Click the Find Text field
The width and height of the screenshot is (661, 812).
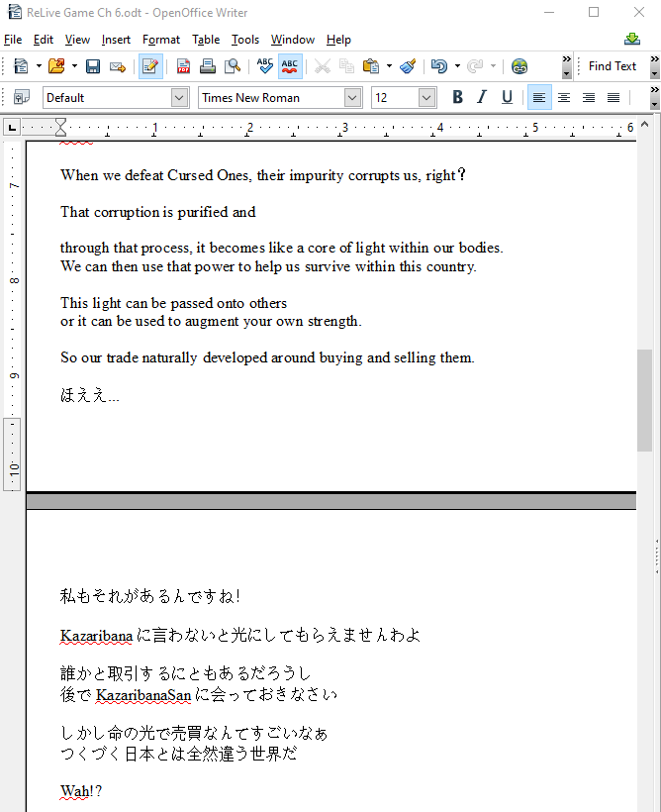point(613,66)
